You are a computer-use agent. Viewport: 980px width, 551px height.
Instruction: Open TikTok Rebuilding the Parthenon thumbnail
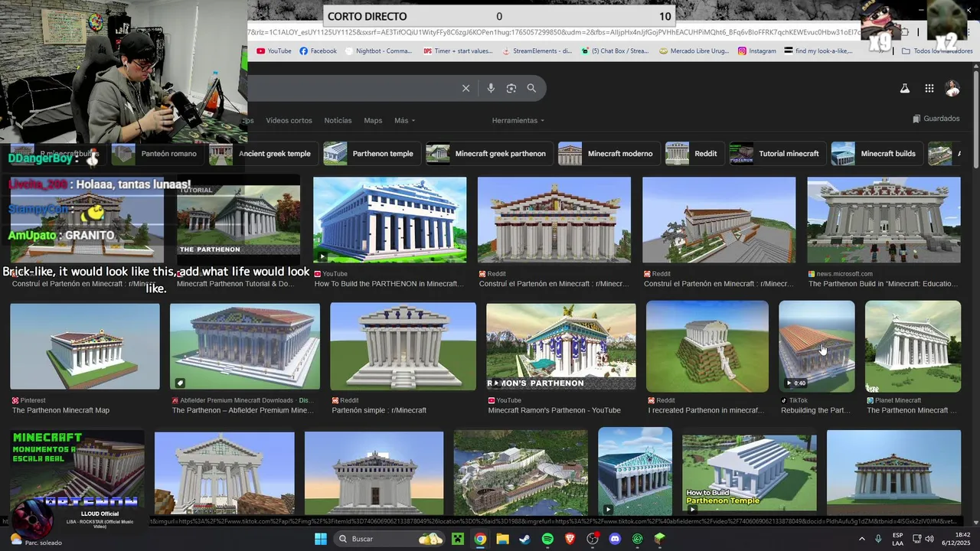click(x=816, y=346)
